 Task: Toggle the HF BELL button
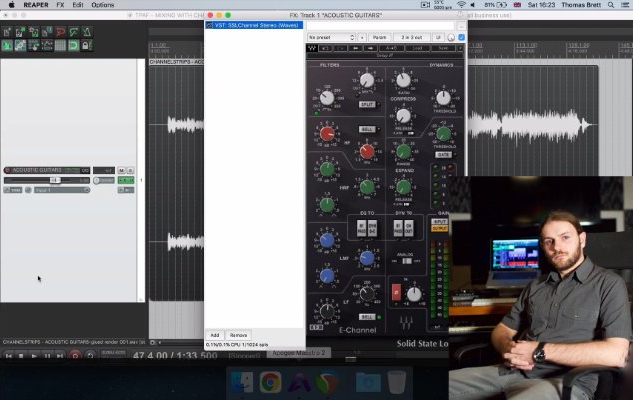tap(367, 129)
